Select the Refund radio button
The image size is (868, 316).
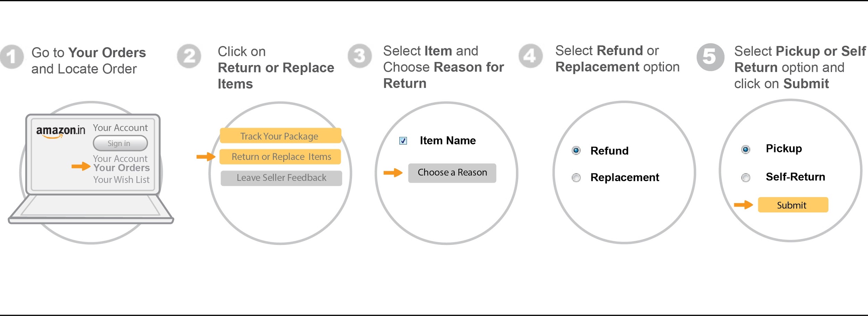(x=576, y=151)
